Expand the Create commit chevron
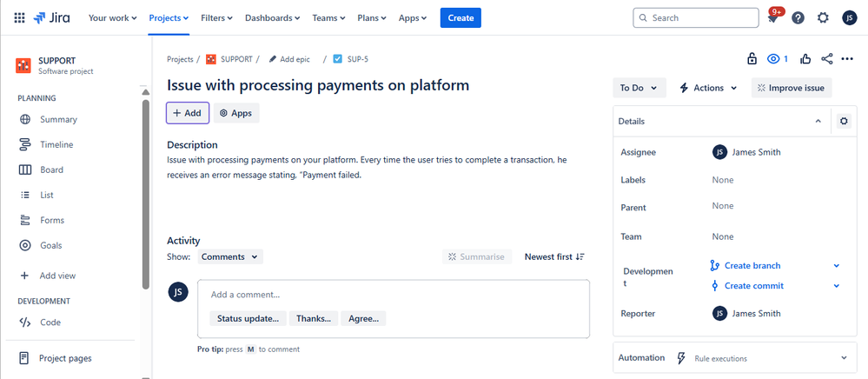 pyautogui.click(x=837, y=286)
